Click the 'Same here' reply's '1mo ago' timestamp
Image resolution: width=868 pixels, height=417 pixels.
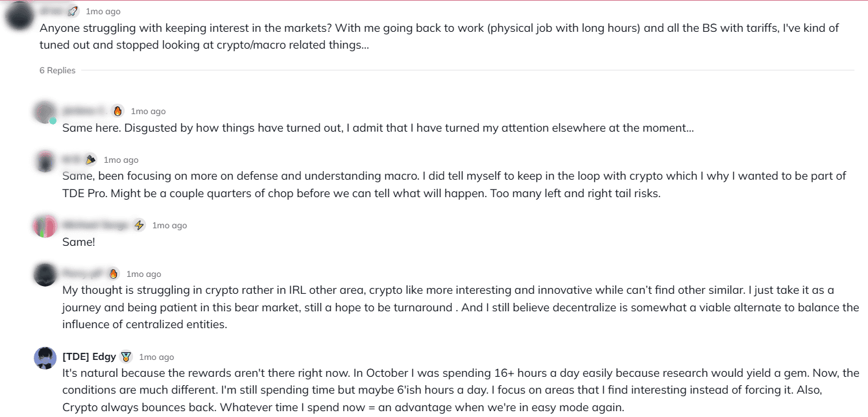pos(148,111)
